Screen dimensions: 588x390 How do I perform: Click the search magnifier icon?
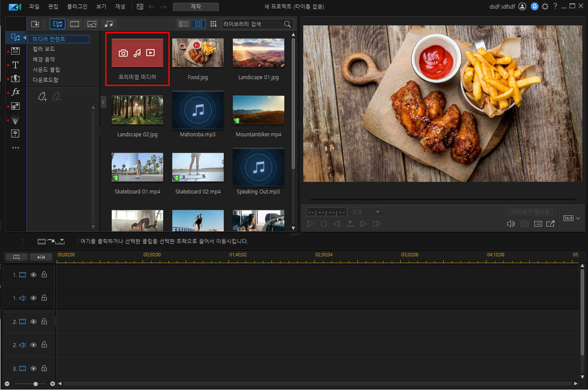click(287, 24)
